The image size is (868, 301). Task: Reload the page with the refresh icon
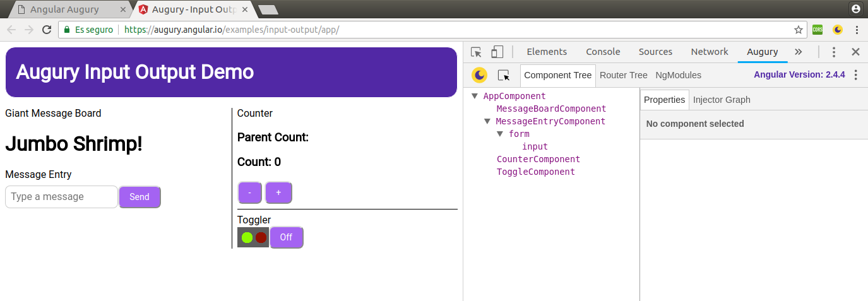[47, 30]
